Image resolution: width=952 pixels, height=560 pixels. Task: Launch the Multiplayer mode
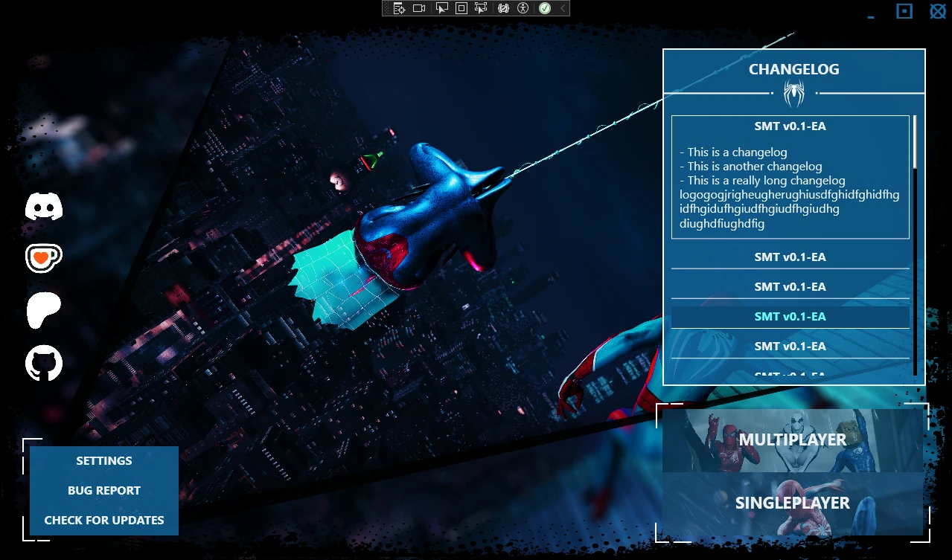click(792, 440)
